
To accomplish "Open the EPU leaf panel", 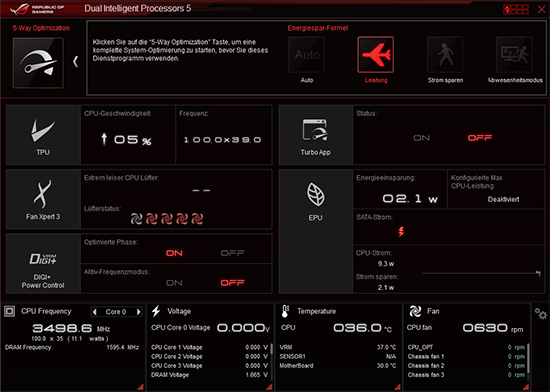I will [315, 231].
